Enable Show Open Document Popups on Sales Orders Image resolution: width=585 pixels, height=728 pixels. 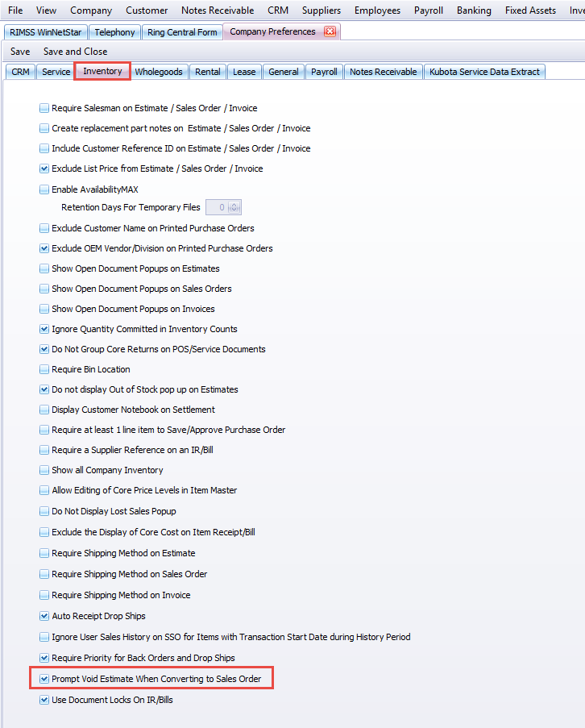(44, 289)
